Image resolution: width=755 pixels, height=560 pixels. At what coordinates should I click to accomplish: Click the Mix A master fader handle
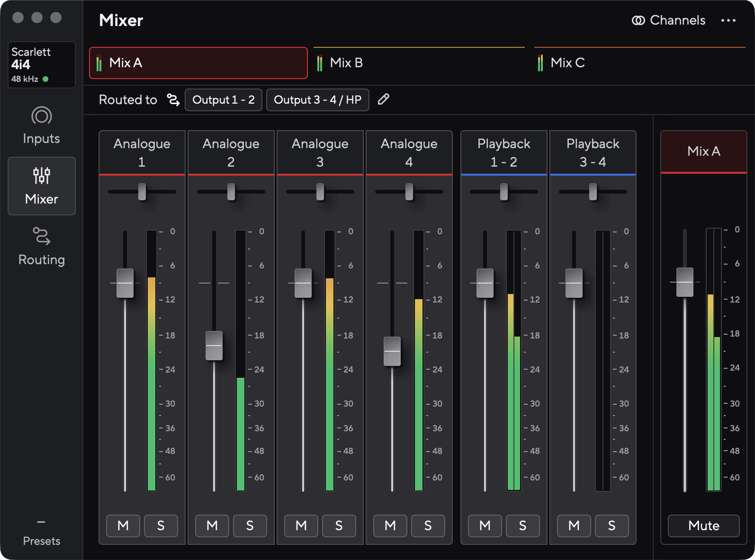coord(685,282)
